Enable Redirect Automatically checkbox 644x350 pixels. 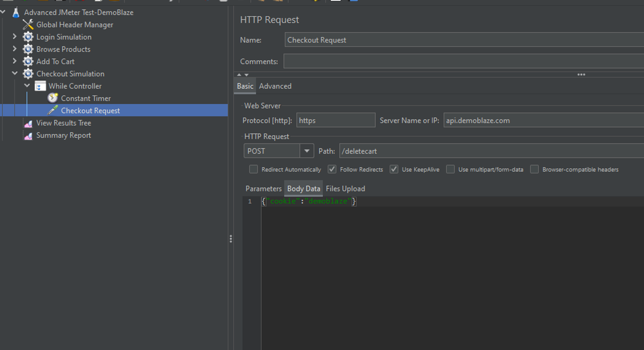(x=253, y=169)
